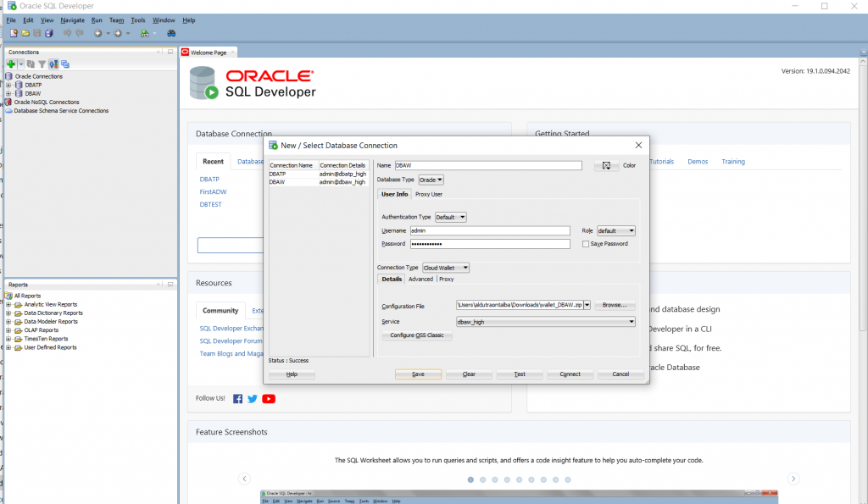Click the Oracle SQL Developer logo
The height and width of the screenshot is (504, 868).
[253, 84]
